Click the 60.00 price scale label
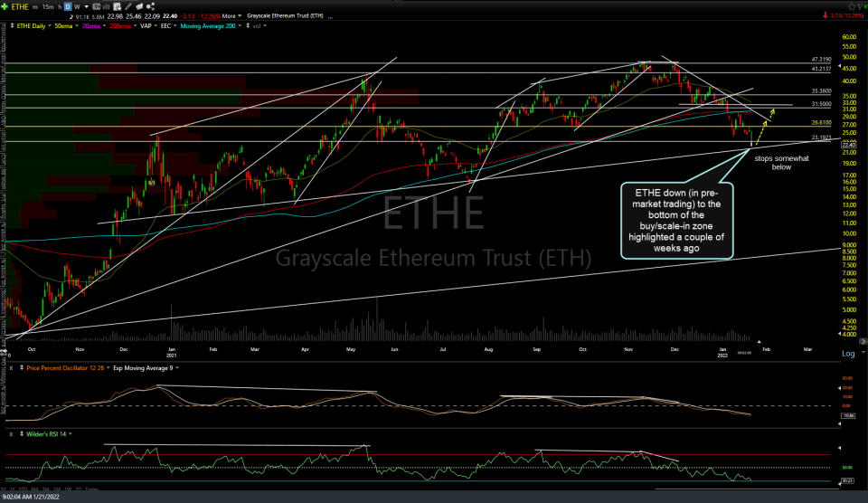The width and height of the screenshot is (868, 503). point(849,37)
